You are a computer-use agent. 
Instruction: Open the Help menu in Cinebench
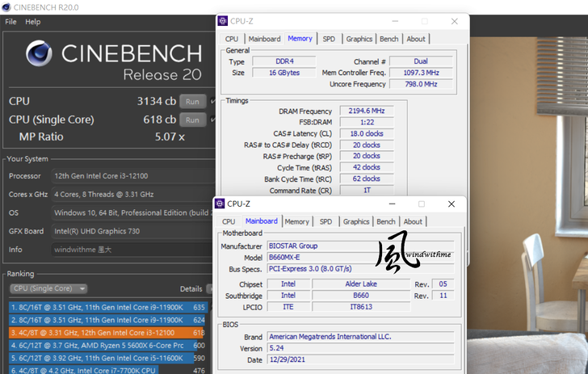click(32, 22)
